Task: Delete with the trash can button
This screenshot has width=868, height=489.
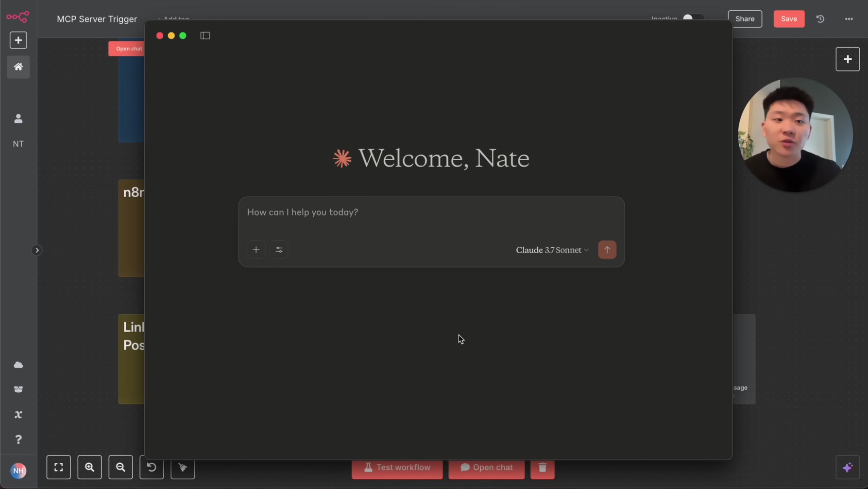Action: (543, 468)
